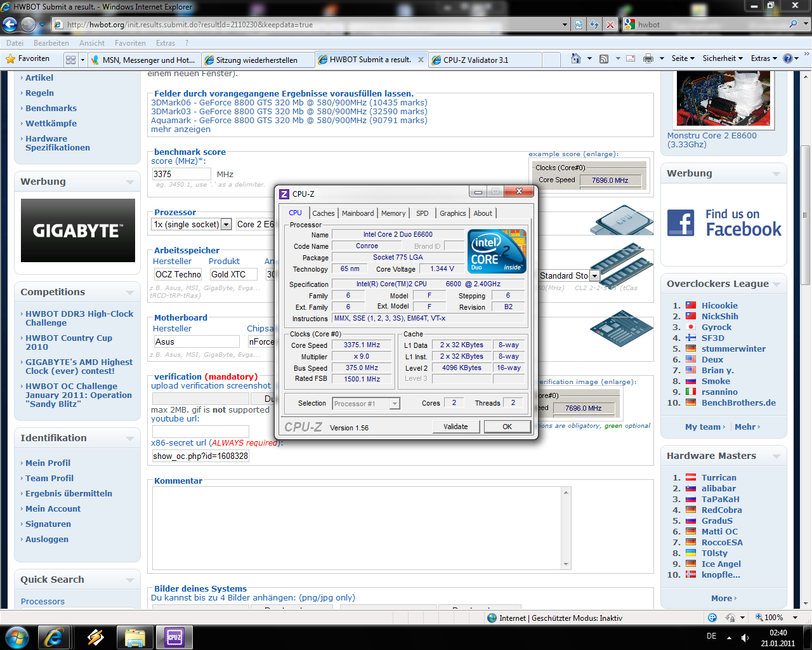Switch to the Graphics tab in CPU-Z

click(453, 213)
